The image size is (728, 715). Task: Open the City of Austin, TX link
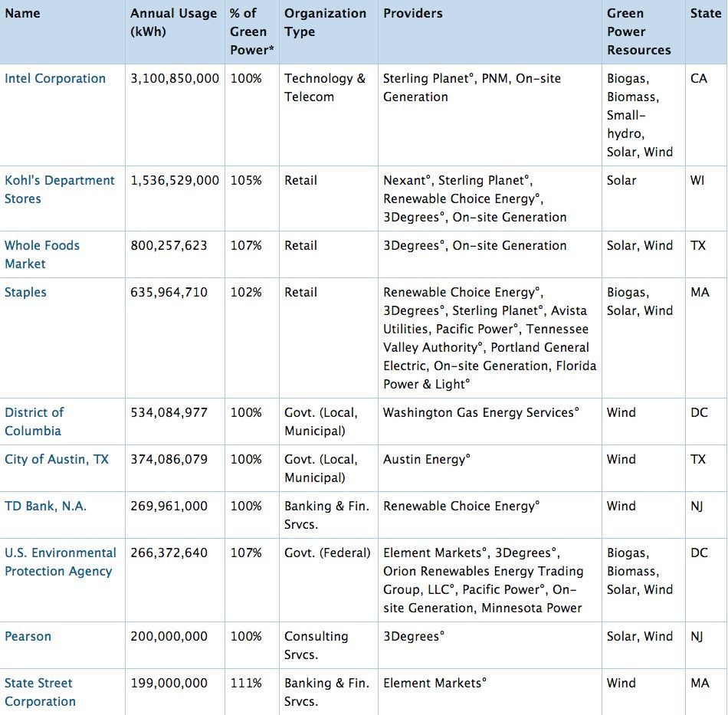tap(57, 460)
